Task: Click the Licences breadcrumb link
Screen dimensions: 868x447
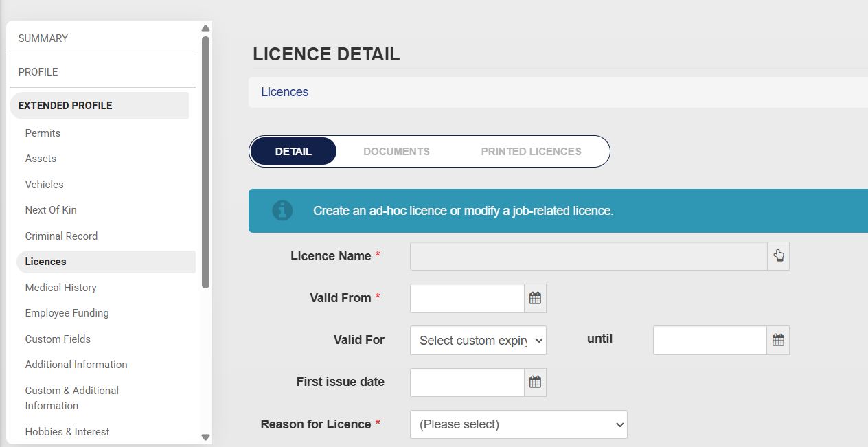Action: [x=284, y=91]
